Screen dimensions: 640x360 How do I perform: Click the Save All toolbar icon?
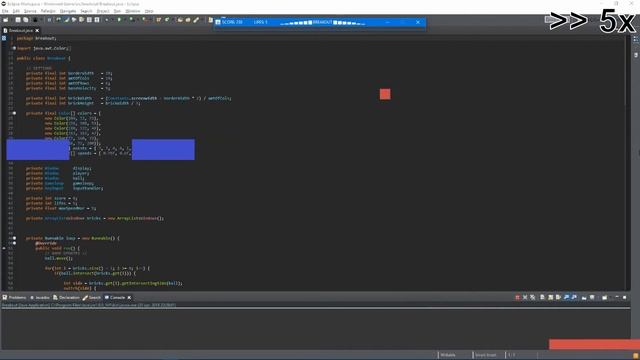25,20
